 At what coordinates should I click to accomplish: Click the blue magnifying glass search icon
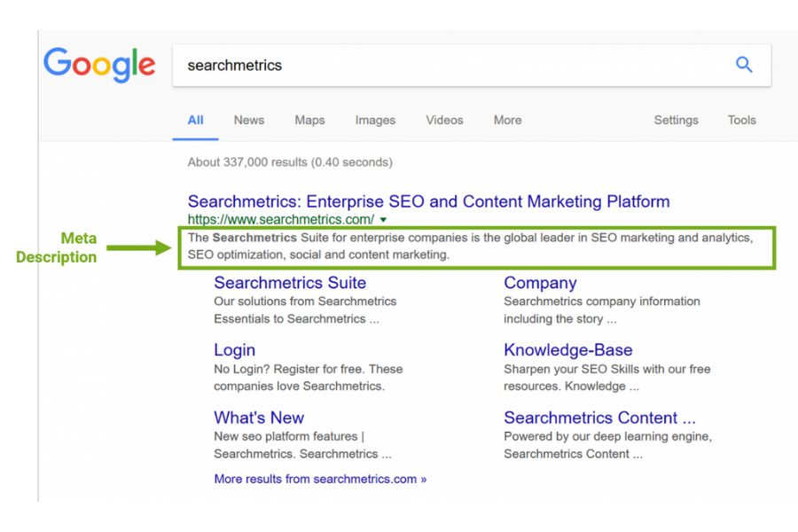744,65
